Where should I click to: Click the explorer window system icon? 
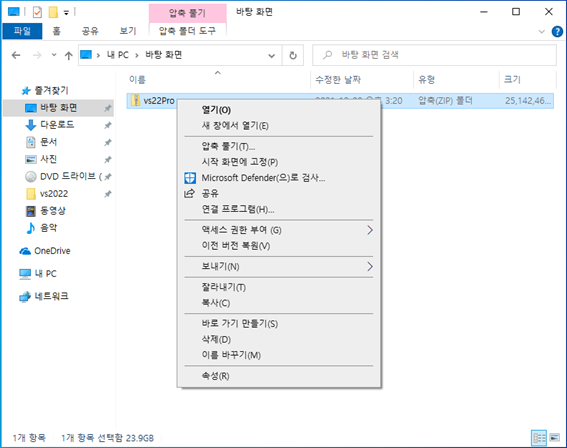coord(14,12)
